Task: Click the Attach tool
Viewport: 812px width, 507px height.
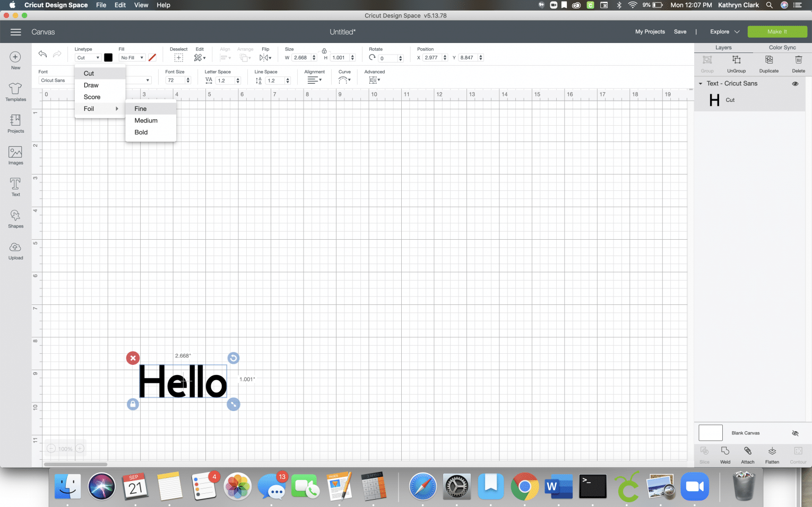Action: coord(748,451)
